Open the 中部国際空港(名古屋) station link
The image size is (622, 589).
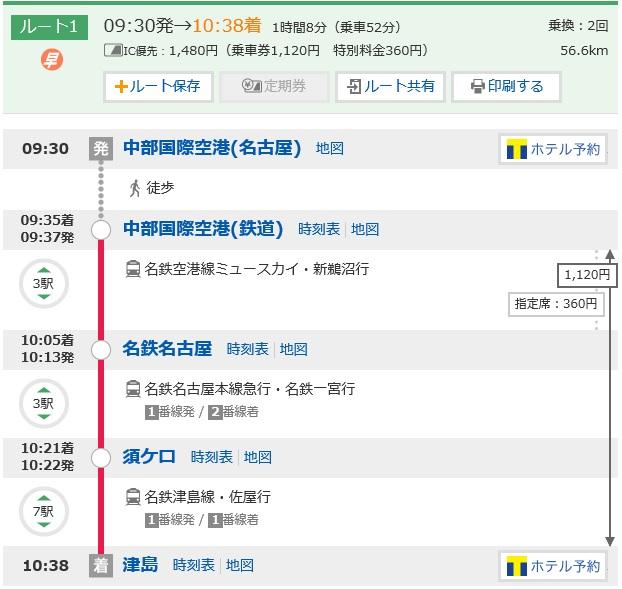point(212,148)
